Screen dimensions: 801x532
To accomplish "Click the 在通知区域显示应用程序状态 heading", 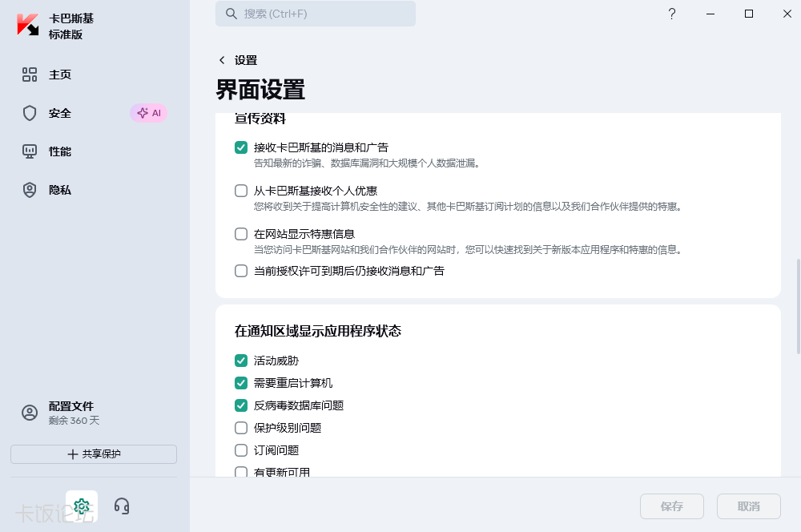I will click(318, 331).
